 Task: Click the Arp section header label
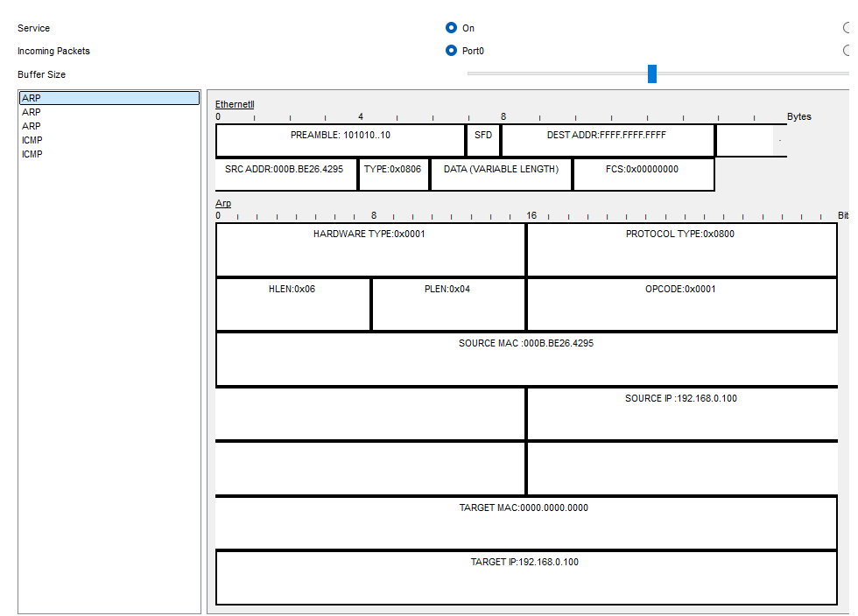click(223, 203)
